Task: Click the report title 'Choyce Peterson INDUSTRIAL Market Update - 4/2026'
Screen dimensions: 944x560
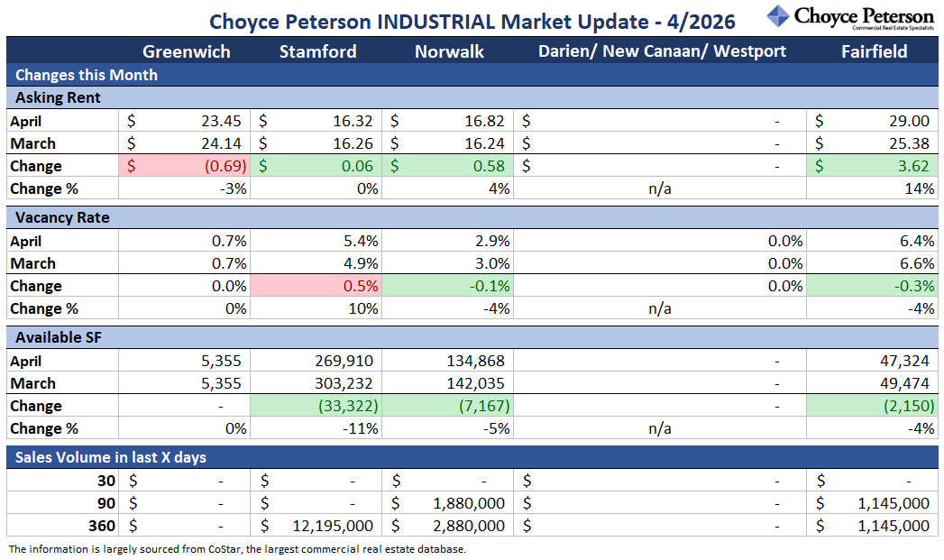Action: [x=472, y=22]
